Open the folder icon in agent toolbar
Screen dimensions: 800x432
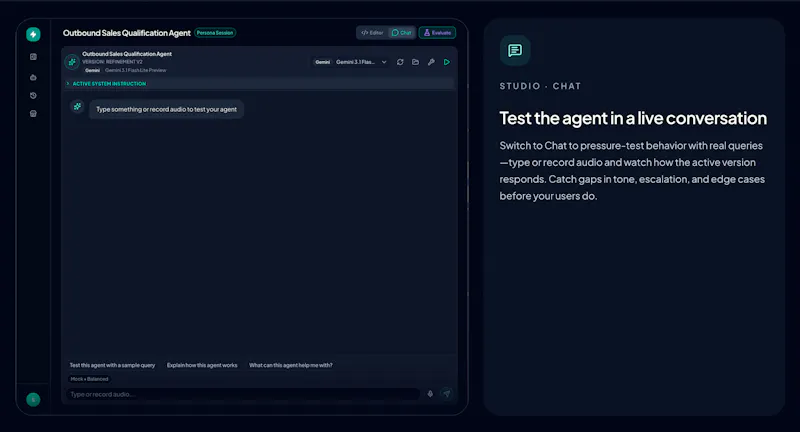(415, 62)
